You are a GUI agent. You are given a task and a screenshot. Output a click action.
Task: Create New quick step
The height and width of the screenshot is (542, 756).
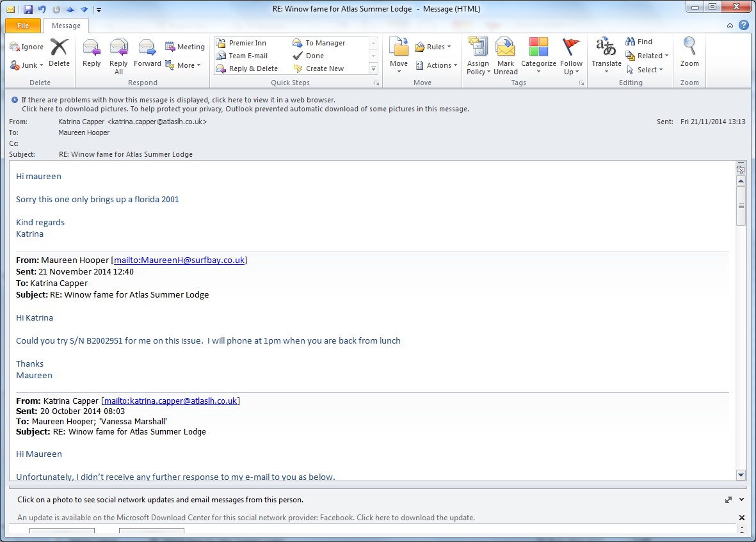[319, 68]
